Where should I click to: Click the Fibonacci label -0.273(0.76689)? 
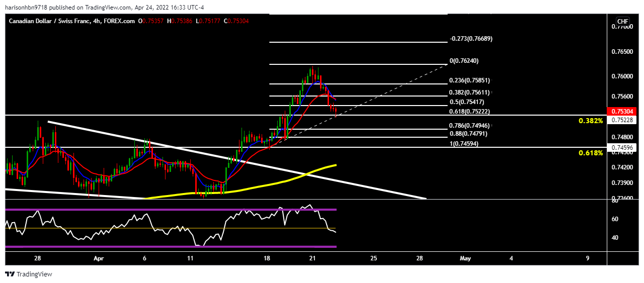click(470, 39)
